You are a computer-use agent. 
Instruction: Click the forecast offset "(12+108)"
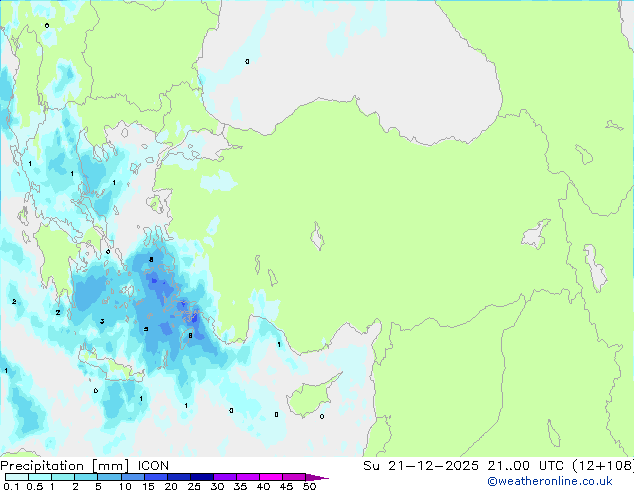[603, 465]
